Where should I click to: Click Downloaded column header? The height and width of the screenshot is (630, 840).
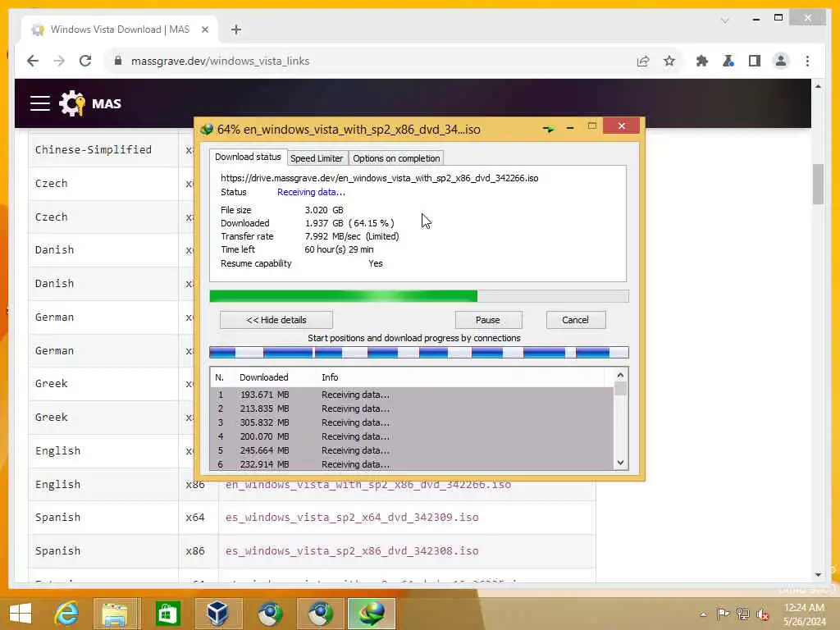263,377
